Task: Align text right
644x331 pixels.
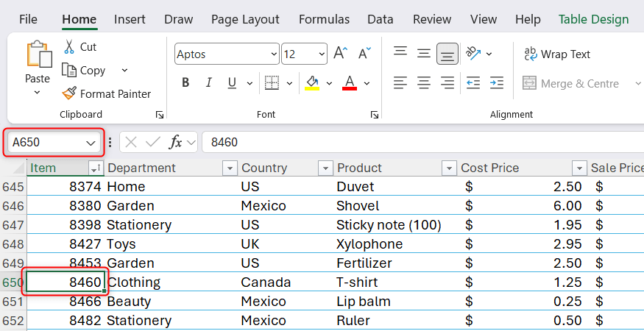Action: click(447, 83)
